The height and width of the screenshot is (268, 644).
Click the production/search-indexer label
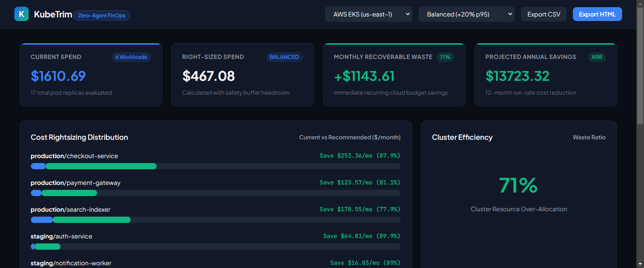[71, 209]
